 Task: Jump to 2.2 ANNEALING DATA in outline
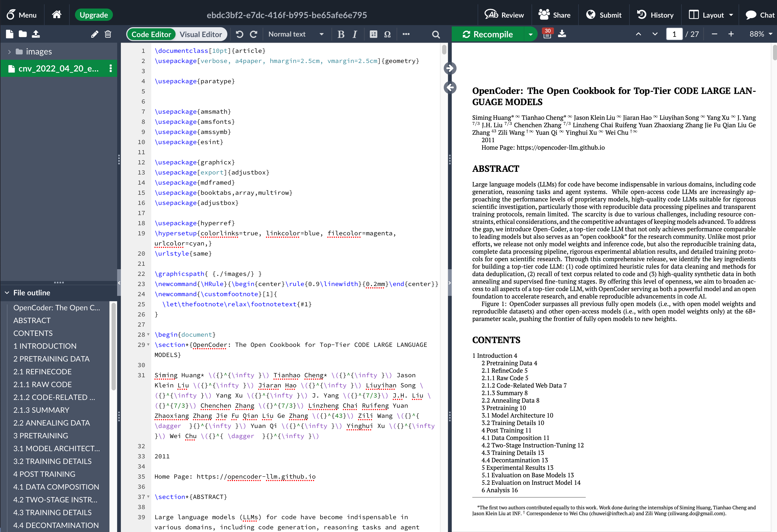pos(51,423)
